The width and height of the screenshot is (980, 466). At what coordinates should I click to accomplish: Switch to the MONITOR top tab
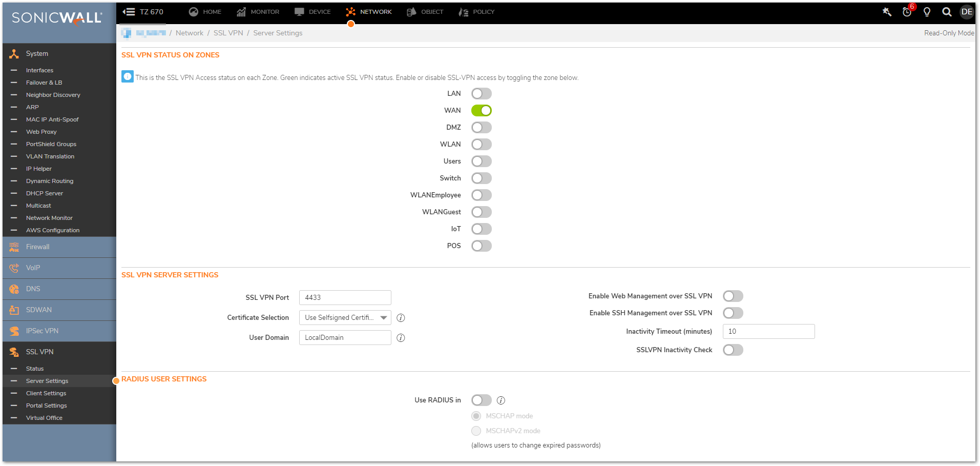click(x=258, y=12)
